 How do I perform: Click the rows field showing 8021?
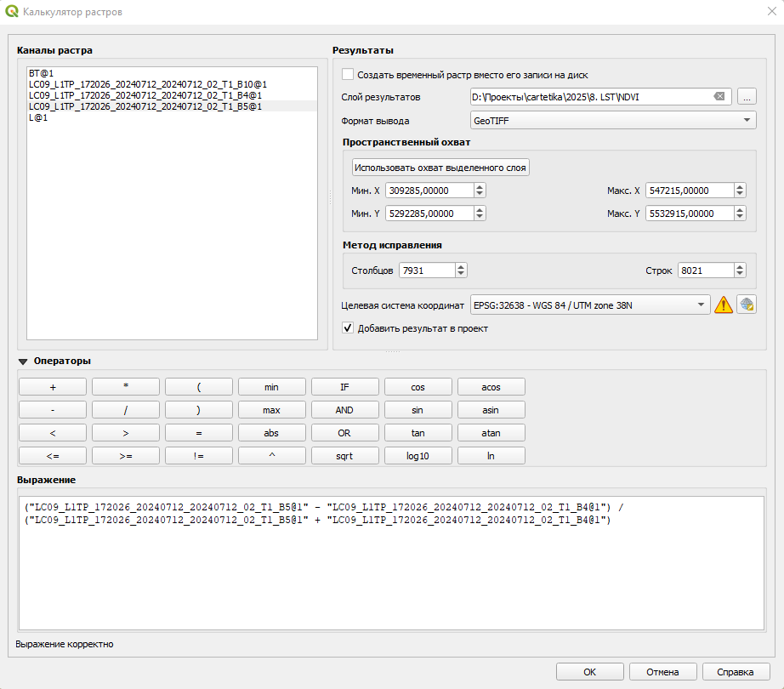(x=706, y=270)
